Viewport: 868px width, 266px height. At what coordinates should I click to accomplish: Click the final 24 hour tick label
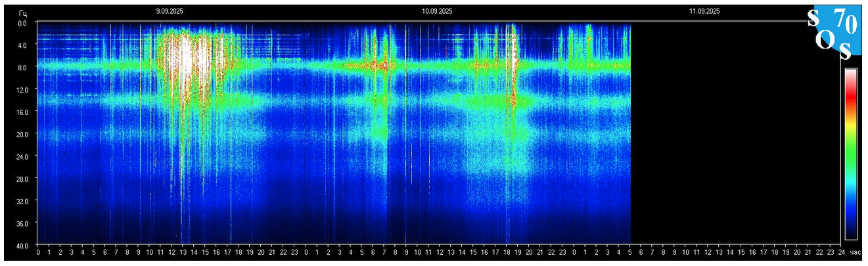tap(842, 252)
